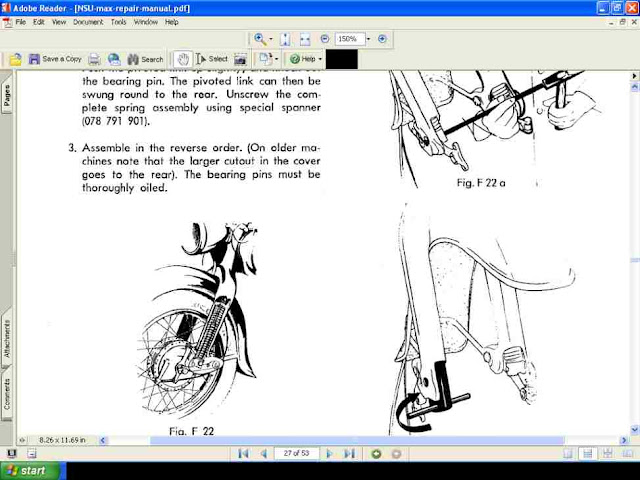
Task: Choose the Snapshot camera tool
Action: point(240,60)
